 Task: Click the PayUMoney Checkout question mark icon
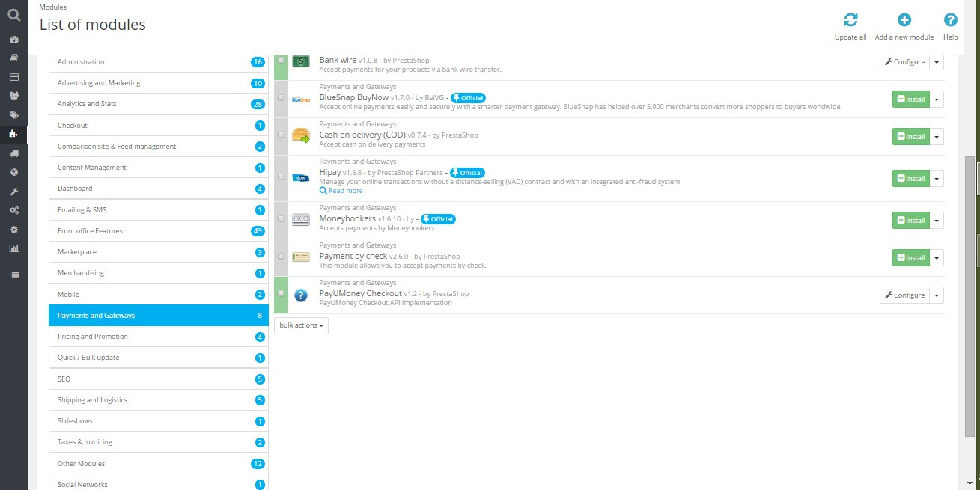(301, 295)
